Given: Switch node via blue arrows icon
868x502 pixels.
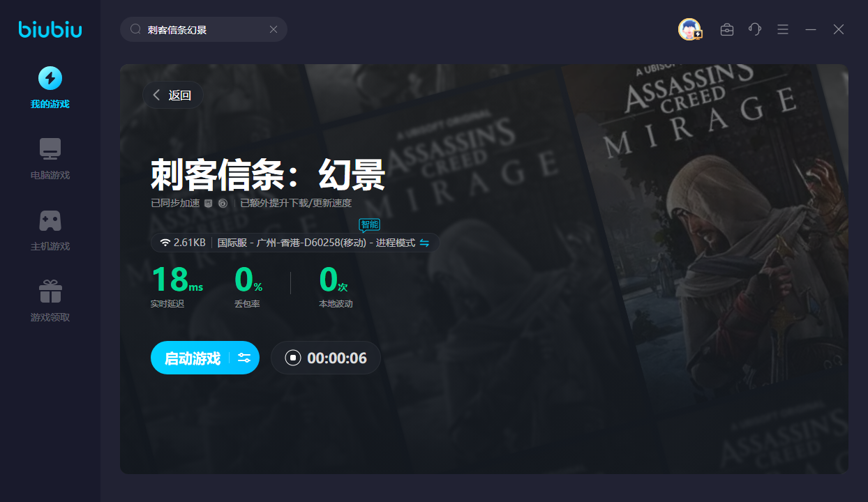Looking at the screenshot, I should tap(424, 243).
